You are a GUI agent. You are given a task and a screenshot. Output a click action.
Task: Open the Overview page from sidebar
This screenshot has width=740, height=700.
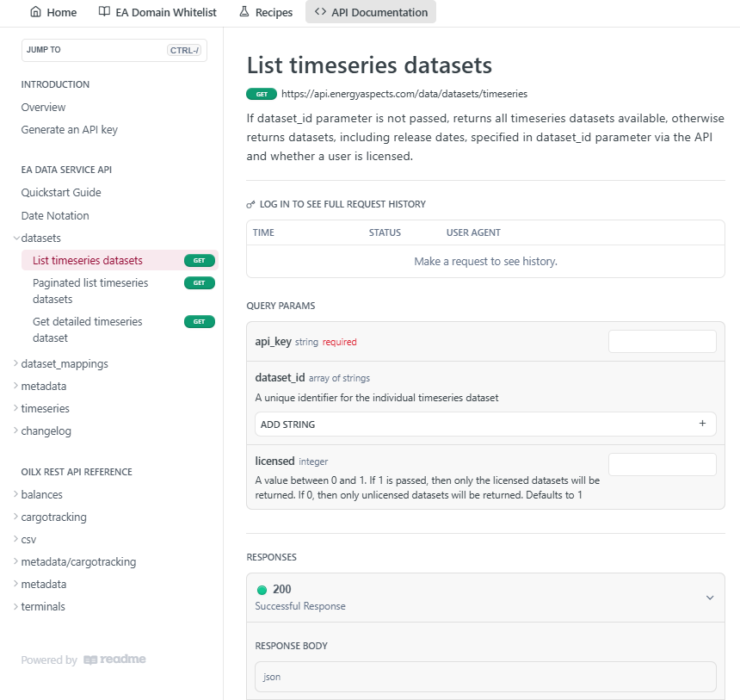pyautogui.click(x=43, y=108)
